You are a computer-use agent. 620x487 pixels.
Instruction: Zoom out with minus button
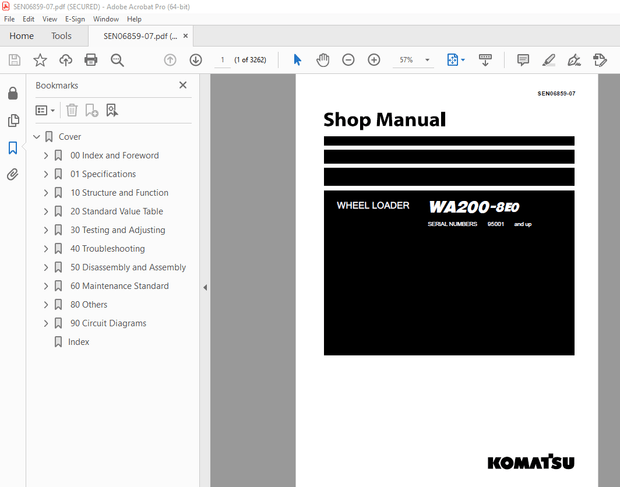point(348,60)
